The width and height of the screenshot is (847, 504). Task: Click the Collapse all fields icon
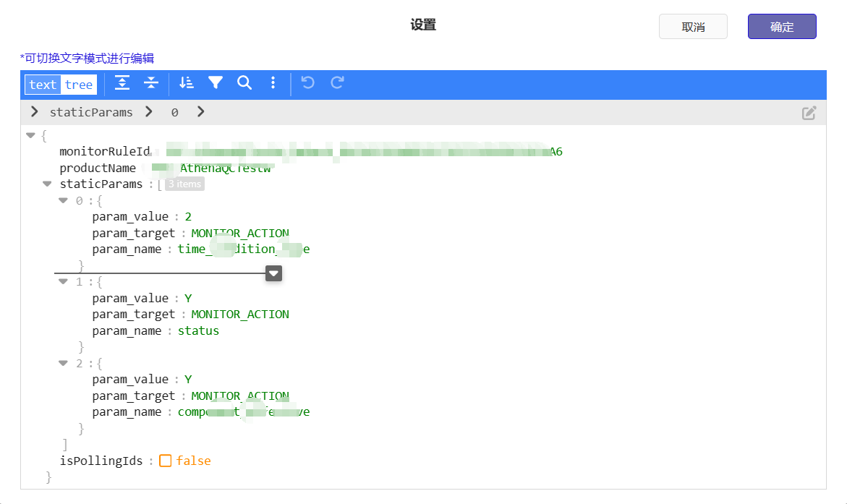click(150, 84)
